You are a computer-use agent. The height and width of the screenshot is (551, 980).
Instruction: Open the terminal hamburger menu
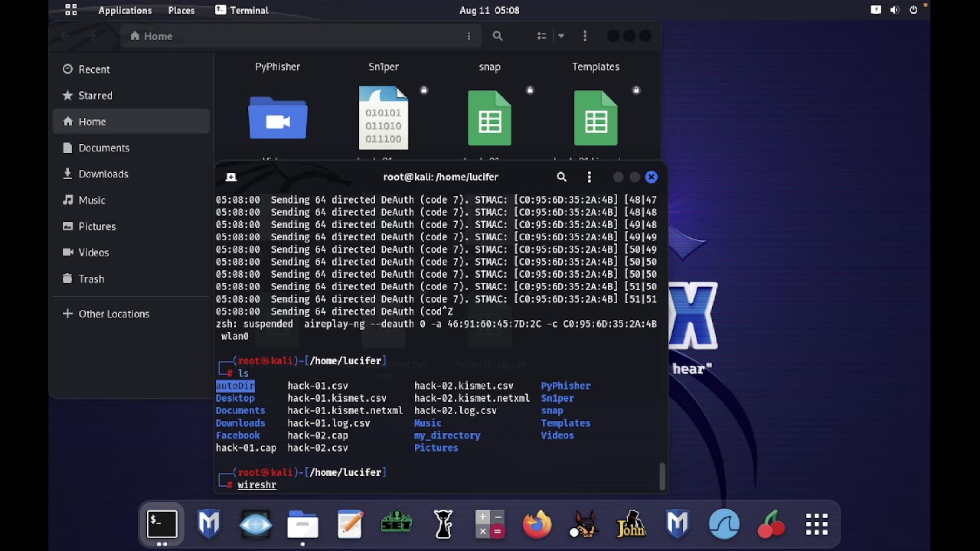click(x=589, y=177)
